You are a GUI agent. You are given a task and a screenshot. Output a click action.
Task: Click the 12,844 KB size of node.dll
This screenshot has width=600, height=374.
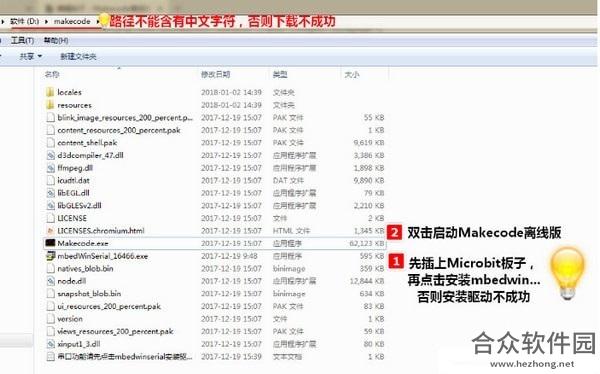pyautogui.click(x=367, y=281)
